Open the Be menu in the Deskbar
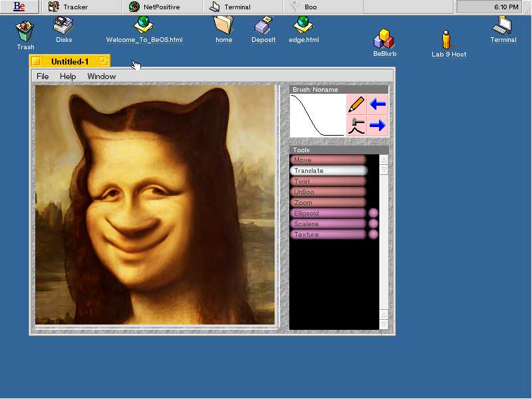The height and width of the screenshot is (399, 532). (x=19, y=7)
